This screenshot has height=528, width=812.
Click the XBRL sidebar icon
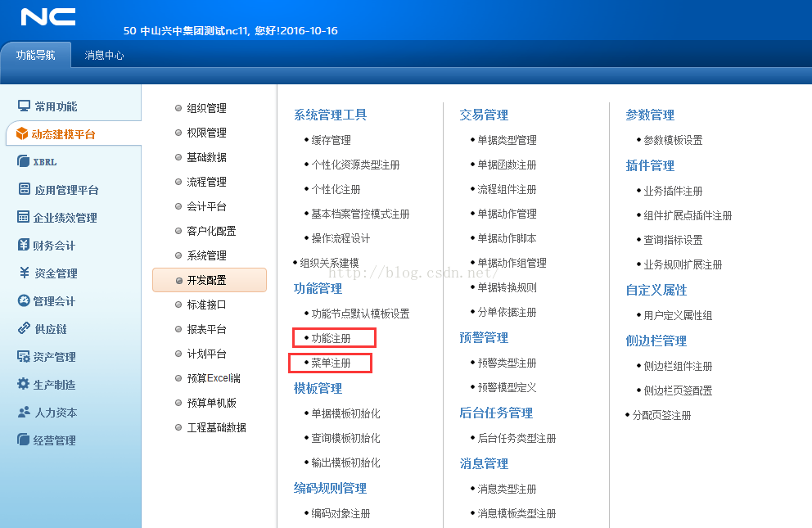23,161
